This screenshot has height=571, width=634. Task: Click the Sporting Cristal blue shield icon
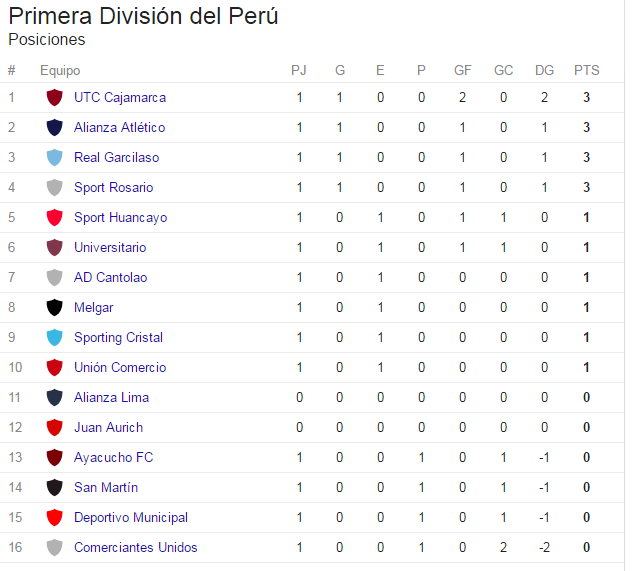pyautogui.click(x=55, y=338)
